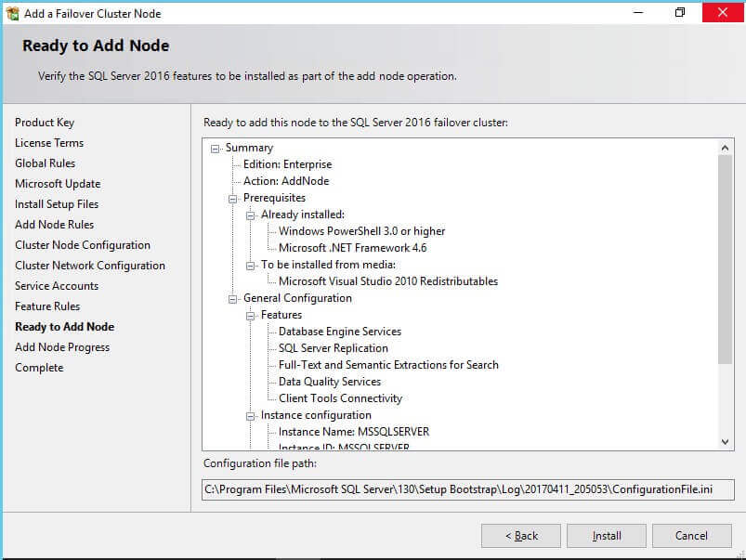The width and height of the screenshot is (746, 560).
Task: Collapse the Instance configuration node
Action: point(250,416)
